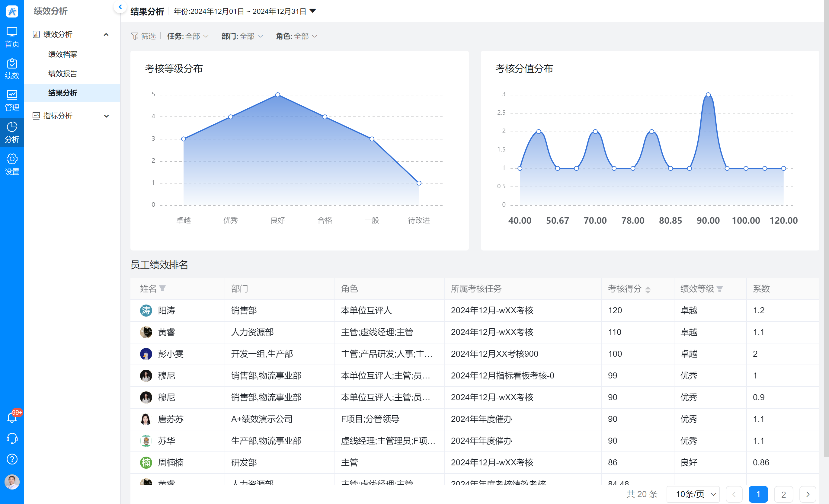Open the 角色 filter dropdown
The width and height of the screenshot is (829, 504).
point(296,36)
